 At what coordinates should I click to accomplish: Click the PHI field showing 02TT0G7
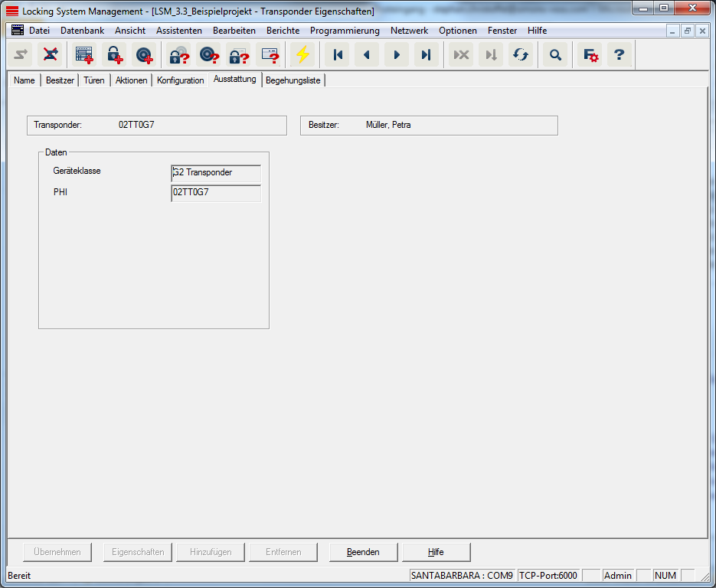(216, 193)
